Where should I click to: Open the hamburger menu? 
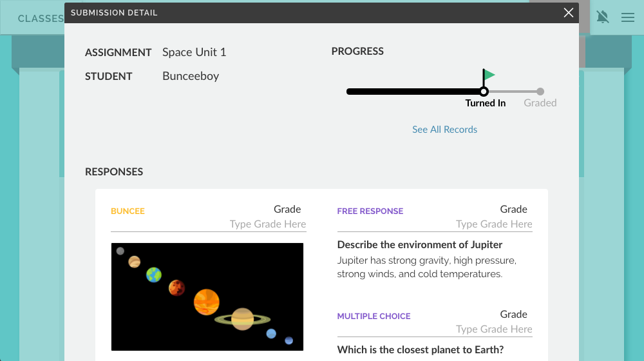click(x=628, y=17)
